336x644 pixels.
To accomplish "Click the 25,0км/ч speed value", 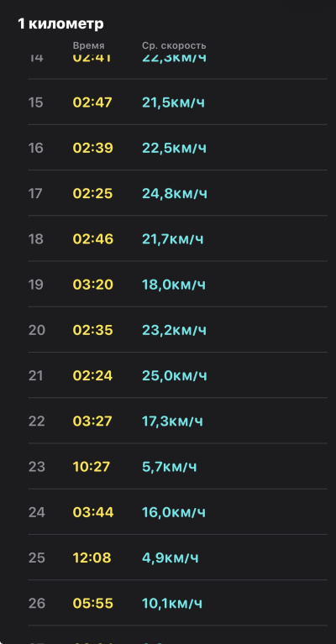I will 175,376.
